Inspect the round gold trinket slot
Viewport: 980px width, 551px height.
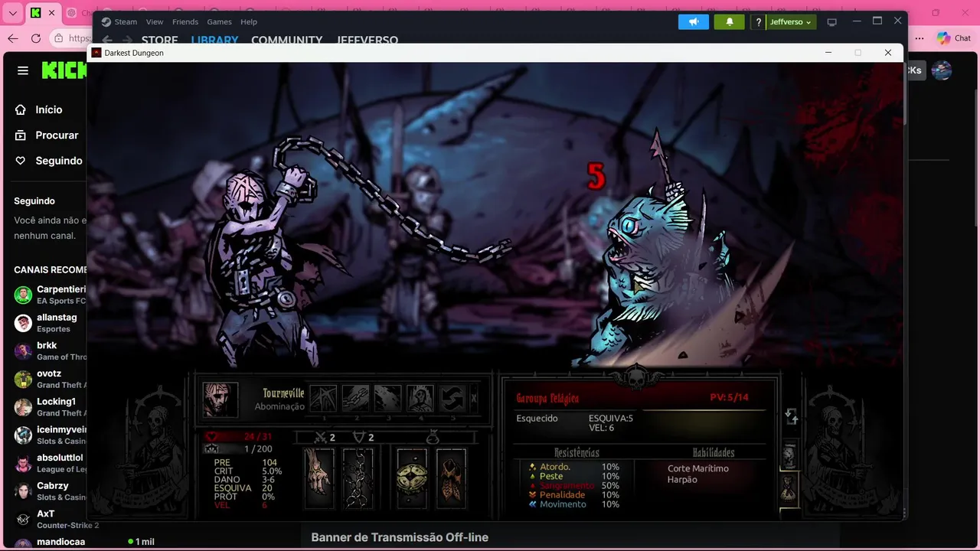point(412,478)
